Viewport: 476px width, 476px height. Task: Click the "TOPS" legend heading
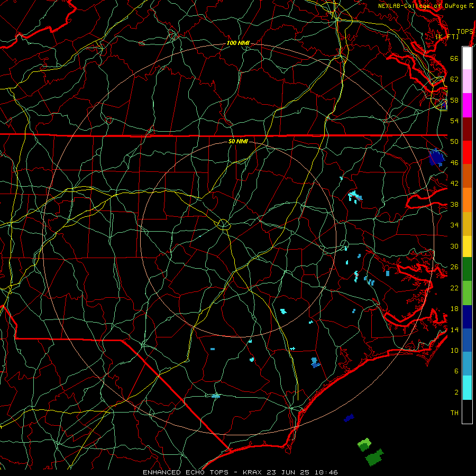(465, 32)
